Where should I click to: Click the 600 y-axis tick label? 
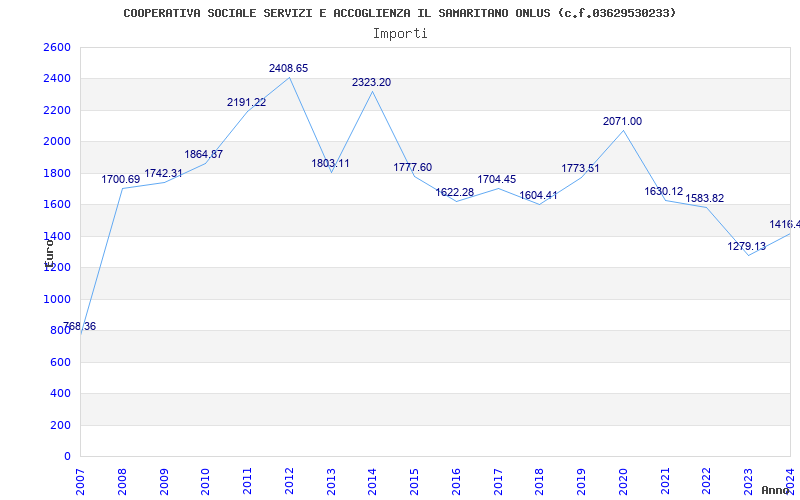click(x=60, y=362)
